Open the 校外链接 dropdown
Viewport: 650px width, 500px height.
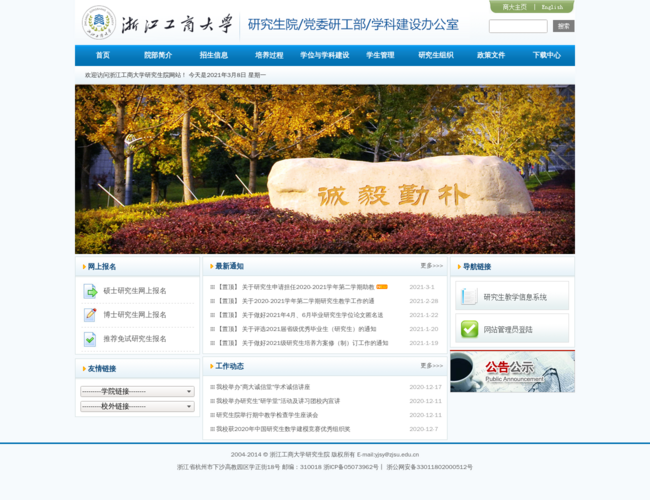pyautogui.click(x=137, y=406)
